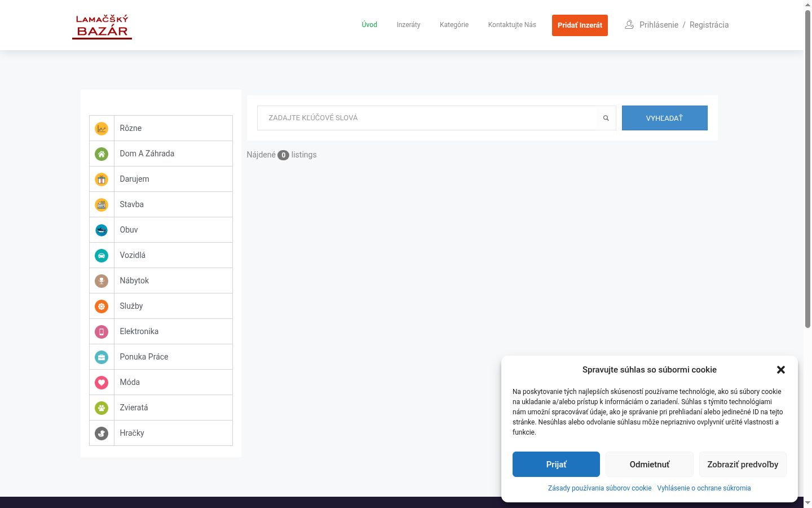The image size is (812, 508).
Task: Click the Zvieratá paw icon
Action: pos(101,408)
